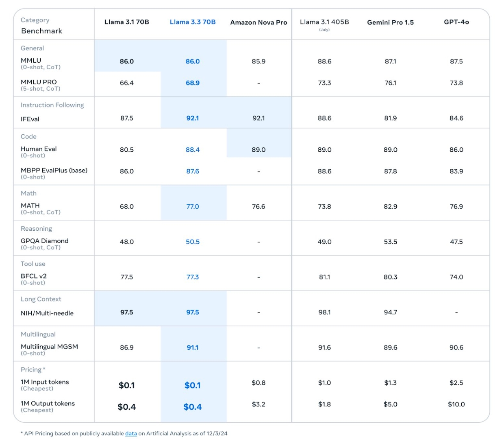The height and width of the screenshot is (439, 504).
Task: Click the Gemini Pro 1.5 column header
Action: tap(390, 22)
